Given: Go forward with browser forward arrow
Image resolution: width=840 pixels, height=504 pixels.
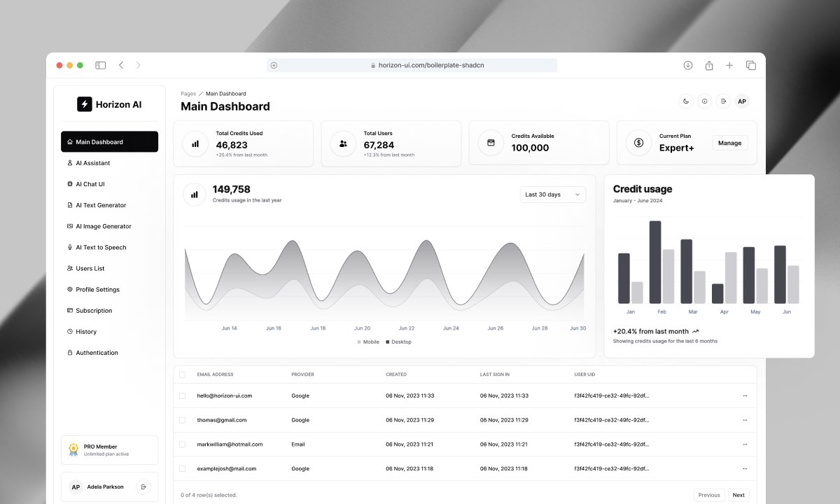Looking at the screenshot, I should (x=138, y=65).
